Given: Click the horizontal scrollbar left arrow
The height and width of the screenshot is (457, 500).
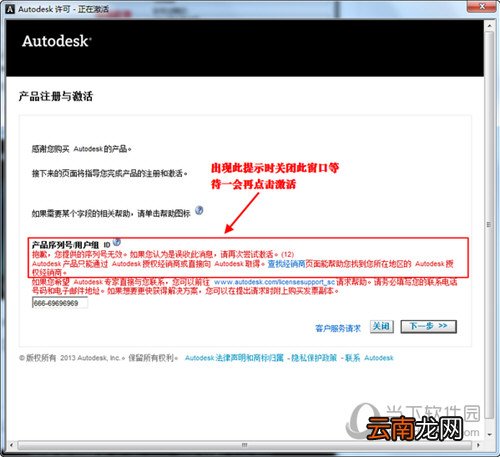Looking at the screenshot, I should (12, 445).
